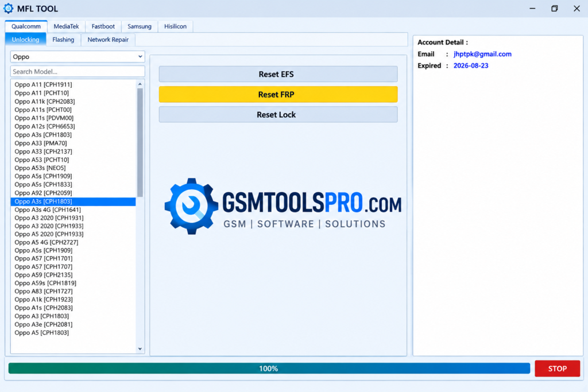The image size is (588, 392).
Task: Select Oppo A3 2020 [CPH1933]
Action: click(73, 226)
